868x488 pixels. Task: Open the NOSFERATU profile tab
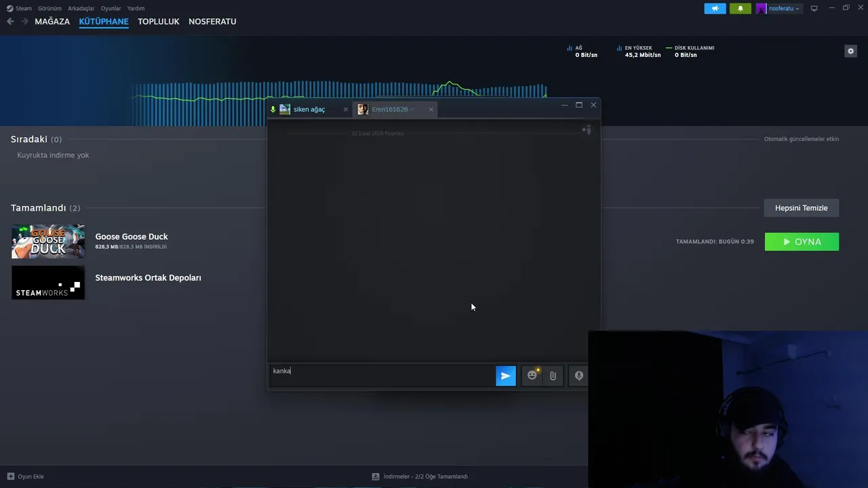click(212, 22)
